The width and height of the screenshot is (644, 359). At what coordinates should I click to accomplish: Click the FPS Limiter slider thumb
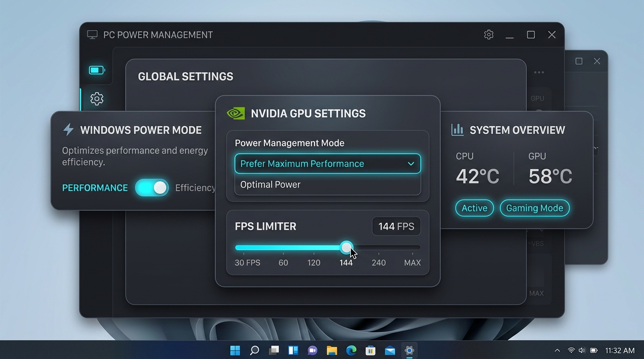346,248
